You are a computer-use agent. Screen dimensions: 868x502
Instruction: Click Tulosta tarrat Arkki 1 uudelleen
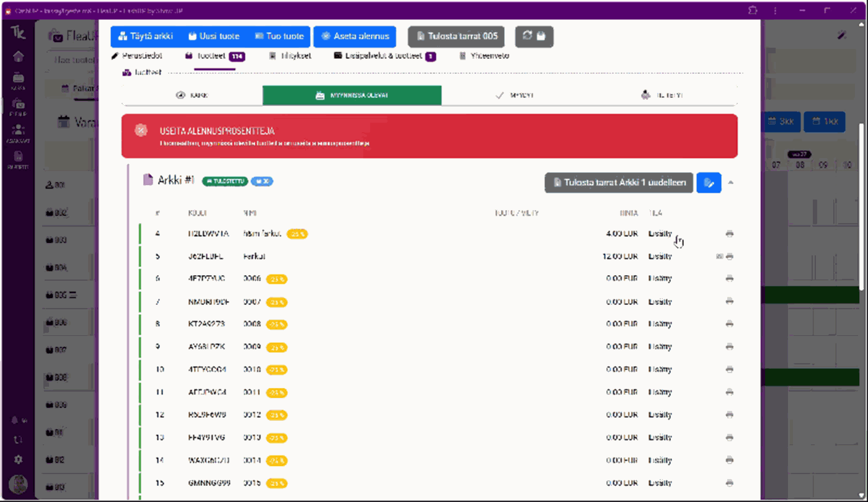coord(618,183)
